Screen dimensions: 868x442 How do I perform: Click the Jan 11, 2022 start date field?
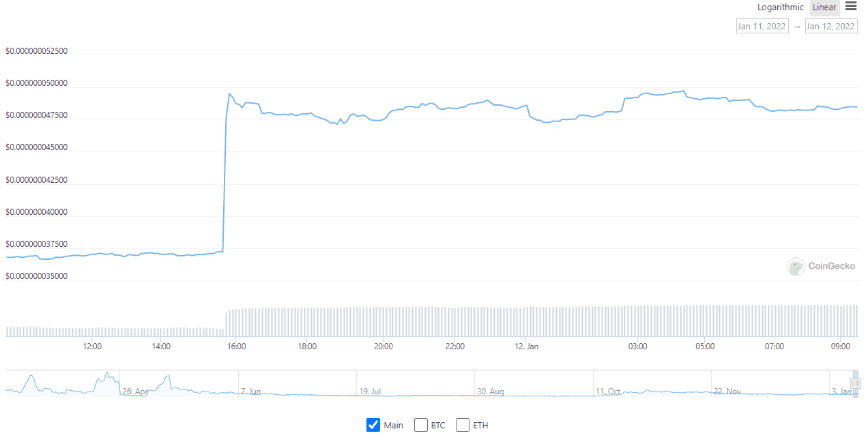[762, 25]
